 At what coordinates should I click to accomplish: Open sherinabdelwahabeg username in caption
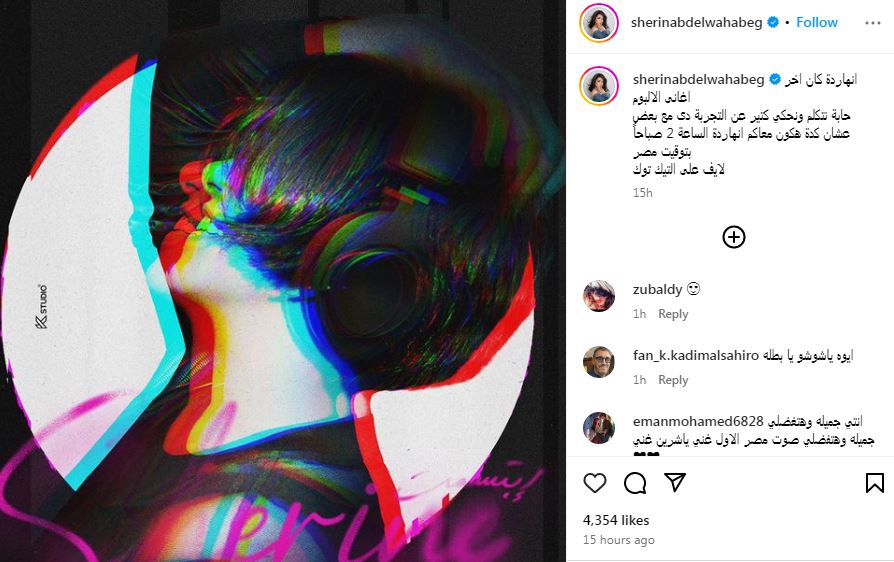click(x=698, y=79)
